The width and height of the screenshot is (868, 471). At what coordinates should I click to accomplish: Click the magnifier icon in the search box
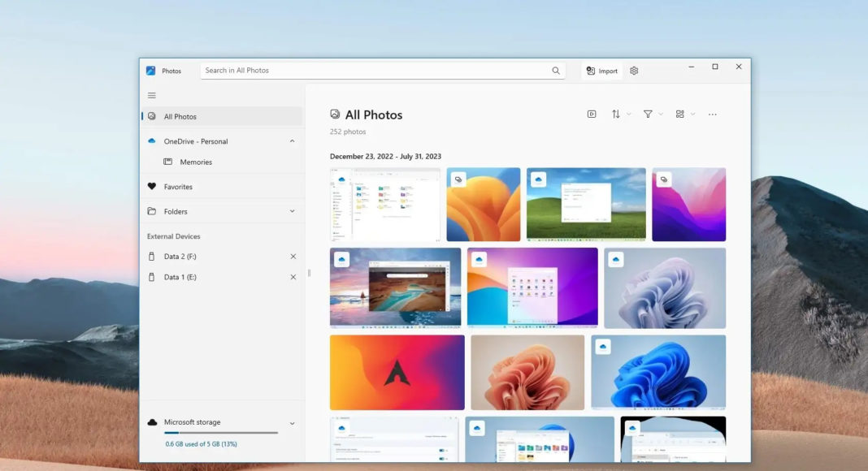pos(556,71)
